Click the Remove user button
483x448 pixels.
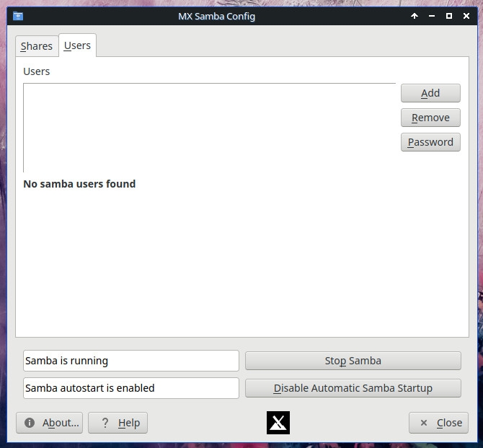click(430, 118)
